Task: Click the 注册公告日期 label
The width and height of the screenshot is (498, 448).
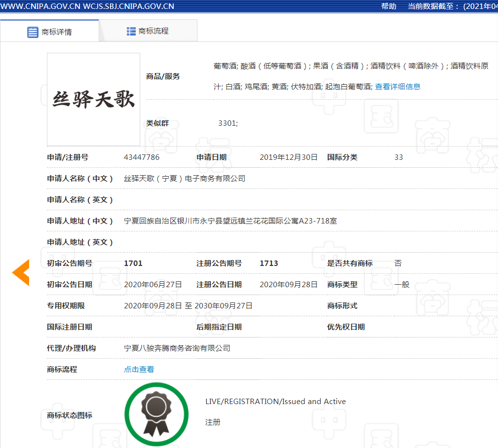Action: coord(219,285)
